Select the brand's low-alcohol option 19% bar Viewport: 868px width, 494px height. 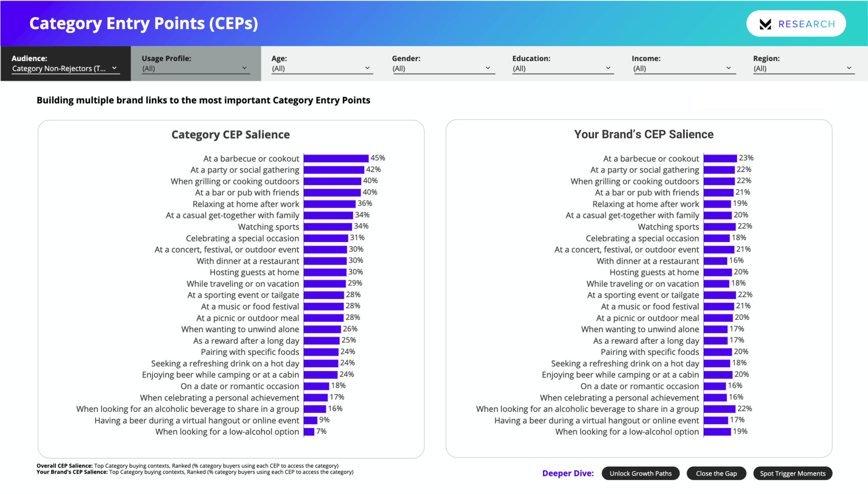[717, 432]
